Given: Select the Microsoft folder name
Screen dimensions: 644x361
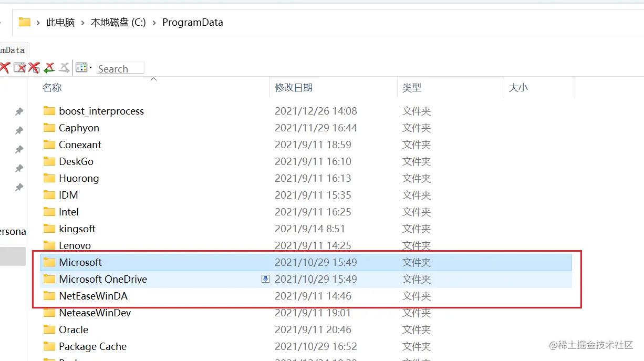Looking at the screenshot, I should [x=80, y=262].
